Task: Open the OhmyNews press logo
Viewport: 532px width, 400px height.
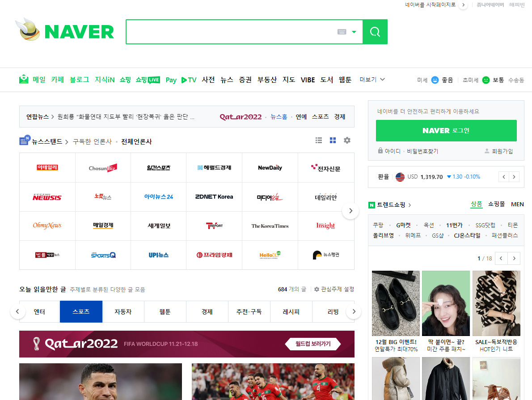Action: pyautogui.click(x=47, y=226)
